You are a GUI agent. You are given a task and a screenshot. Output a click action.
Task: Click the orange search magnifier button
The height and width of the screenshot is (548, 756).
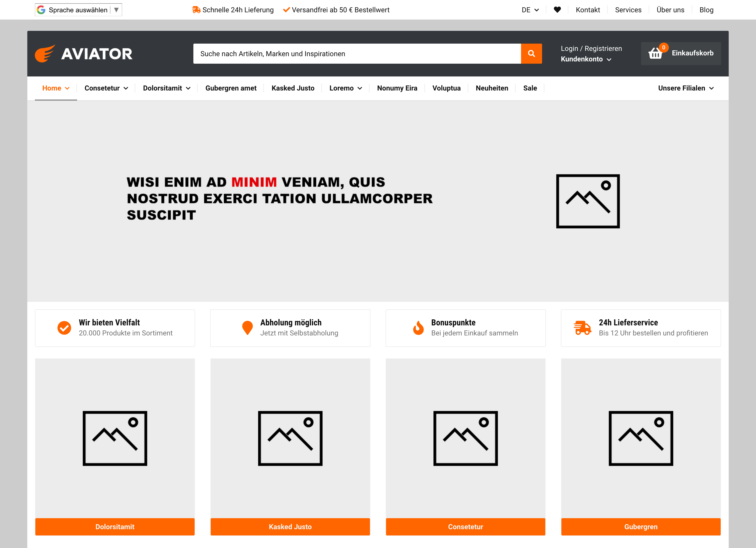(x=531, y=54)
